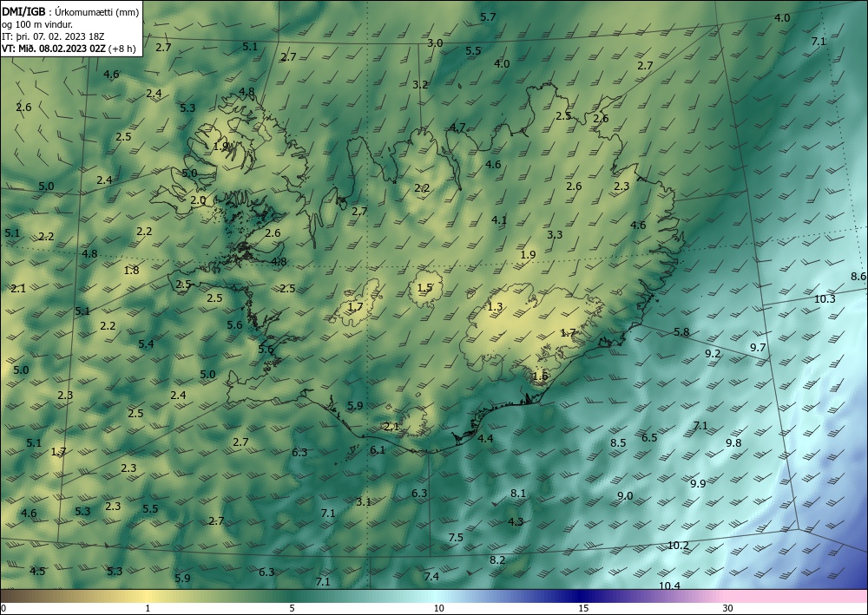Click the 10.3 precipitation value
Screen dimensions: 868x615
tap(825, 299)
